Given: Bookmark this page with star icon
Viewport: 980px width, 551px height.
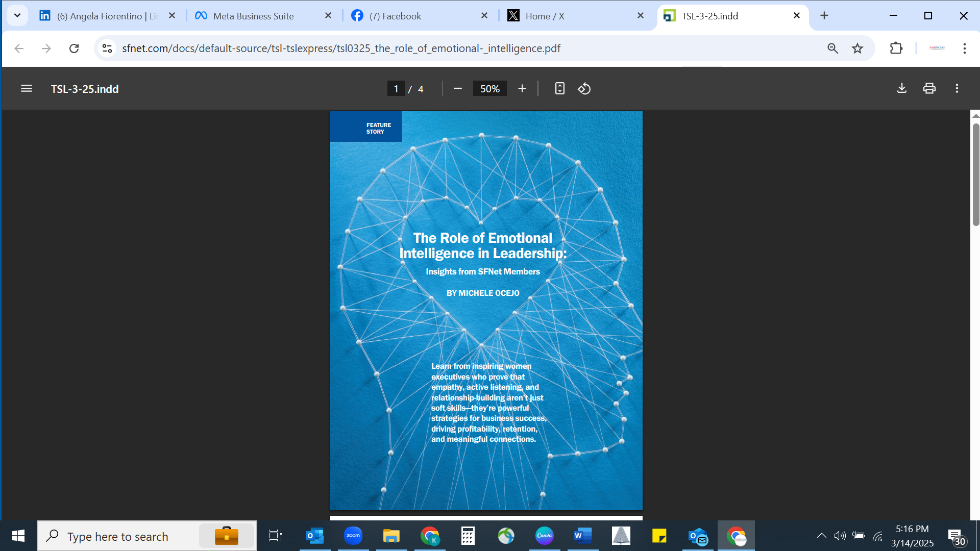Looking at the screenshot, I should pyautogui.click(x=857, y=48).
